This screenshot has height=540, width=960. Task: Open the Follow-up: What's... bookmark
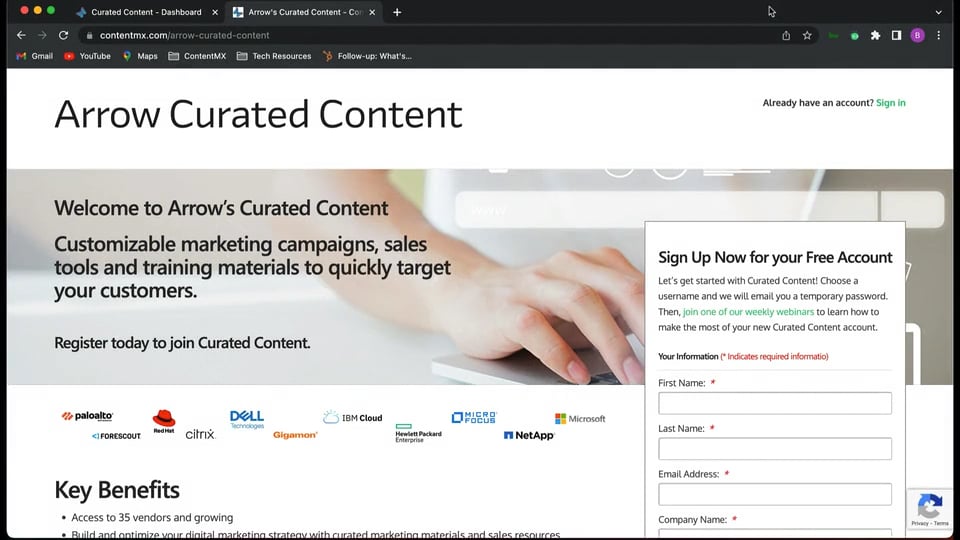click(x=367, y=56)
